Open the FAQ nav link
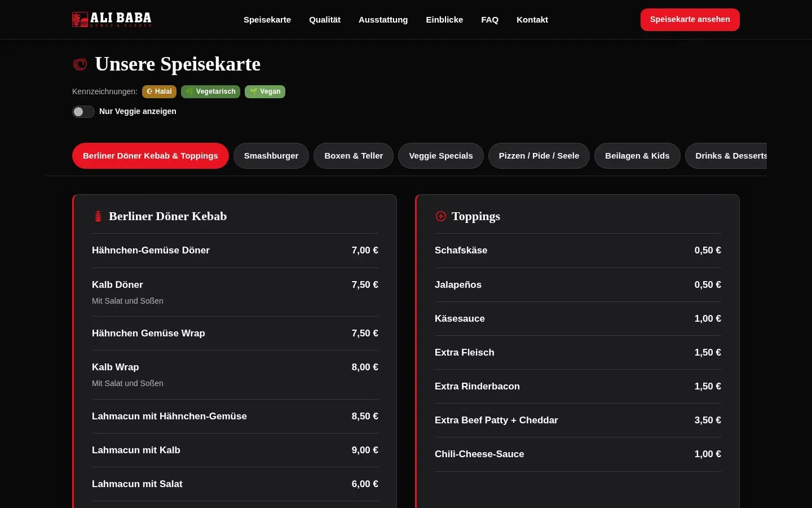This screenshot has width=812, height=508. (489, 20)
